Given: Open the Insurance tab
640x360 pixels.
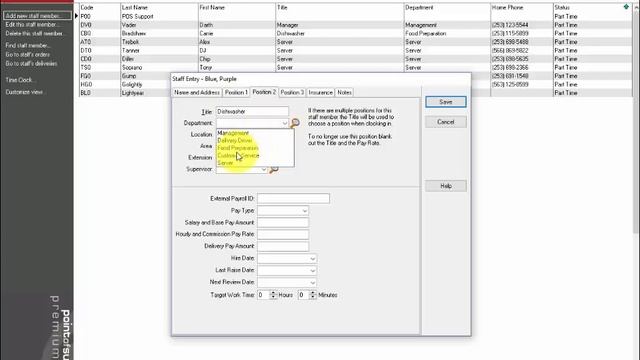Looking at the screenshot, I should coord(320,93).
